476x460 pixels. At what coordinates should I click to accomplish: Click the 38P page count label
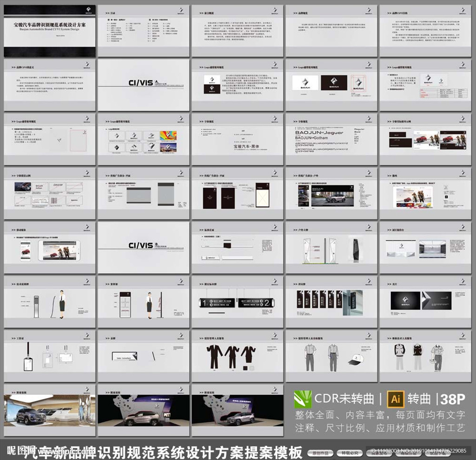tap(453, 399)
